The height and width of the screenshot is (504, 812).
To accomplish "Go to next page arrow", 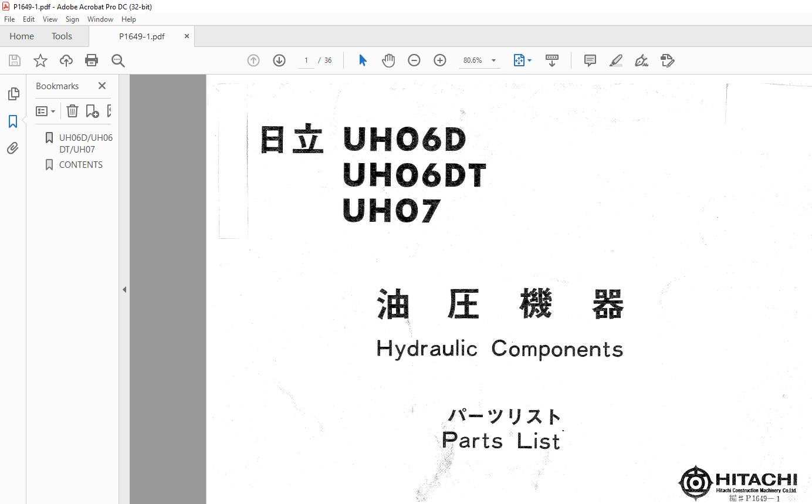I will pyautogui.click(x=279, y=60).
